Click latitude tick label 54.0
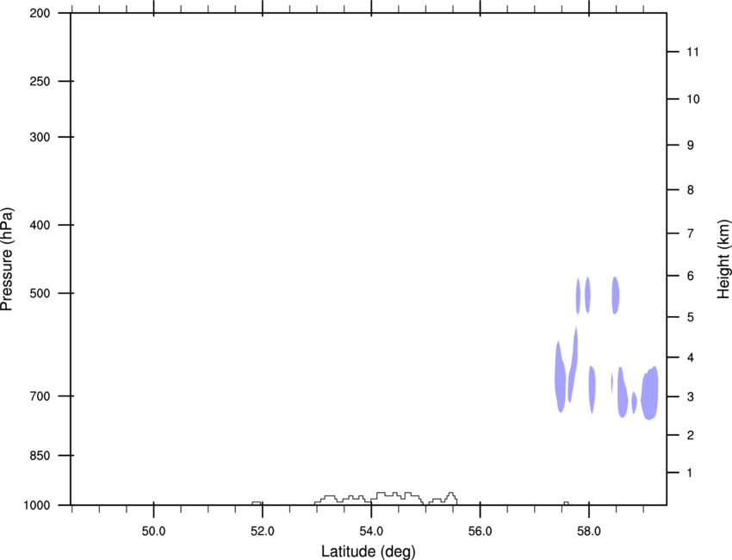This screenshot has height=560, width=732. pos(371,532)
